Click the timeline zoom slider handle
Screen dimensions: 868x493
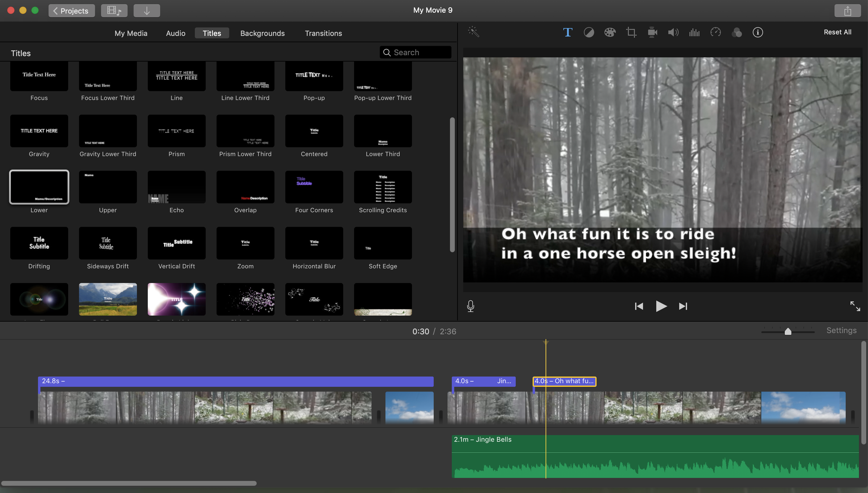tap(788, 332)
